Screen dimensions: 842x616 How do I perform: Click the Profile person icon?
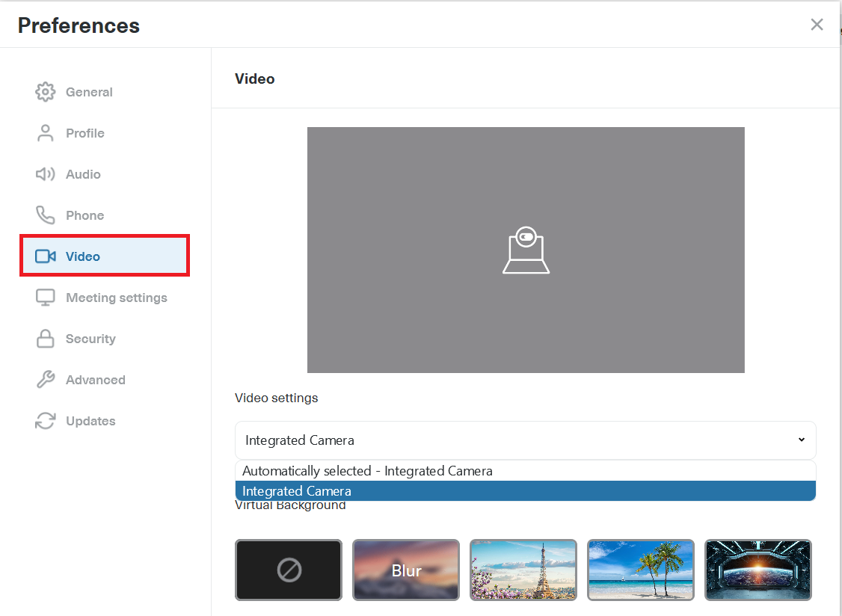click(46, 133)
